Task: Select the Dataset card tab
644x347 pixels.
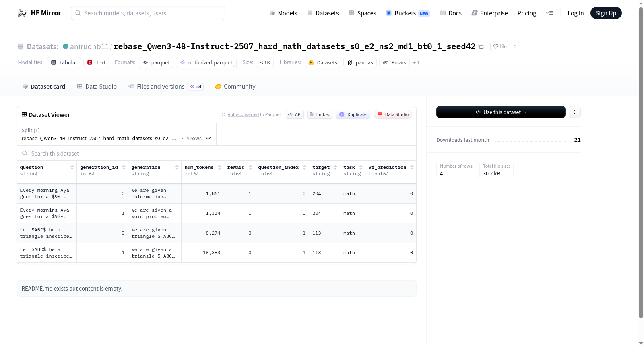Action: click(44, 87)
